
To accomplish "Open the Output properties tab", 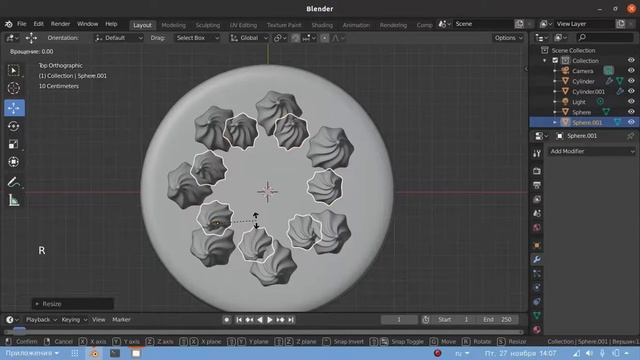I will [537, 185].
